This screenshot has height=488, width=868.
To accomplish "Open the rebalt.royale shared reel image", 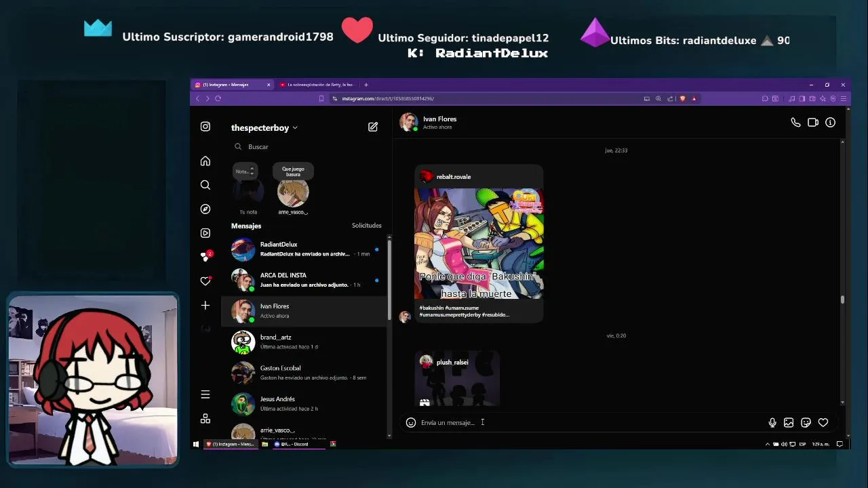I will [x=479, y=244].
